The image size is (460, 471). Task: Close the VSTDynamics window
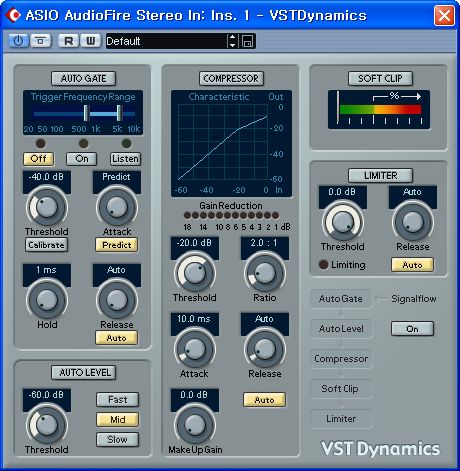(444, 15)
